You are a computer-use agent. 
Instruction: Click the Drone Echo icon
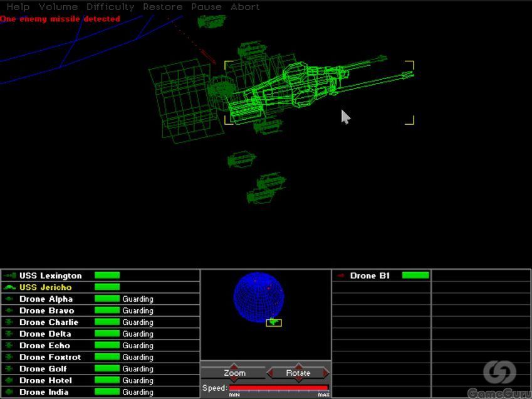(9, 345)
